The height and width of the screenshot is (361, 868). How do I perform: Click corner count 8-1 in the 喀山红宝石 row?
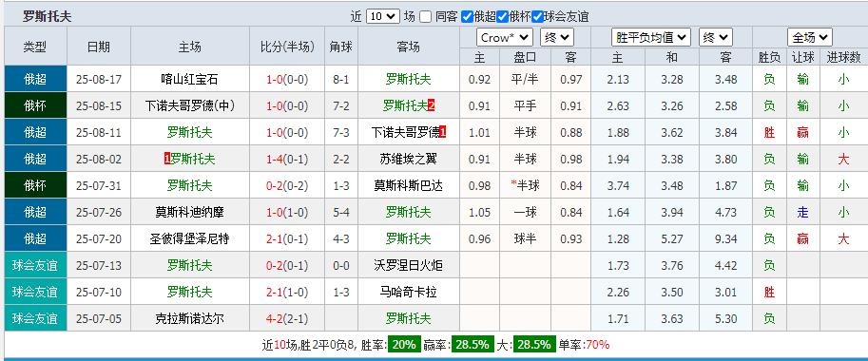[341, 79]
